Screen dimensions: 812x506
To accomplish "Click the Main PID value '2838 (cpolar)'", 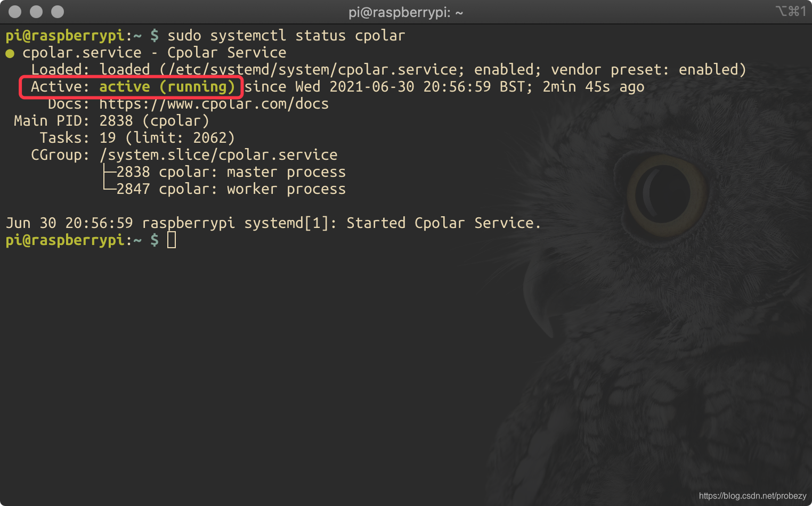I will [155, 121].
